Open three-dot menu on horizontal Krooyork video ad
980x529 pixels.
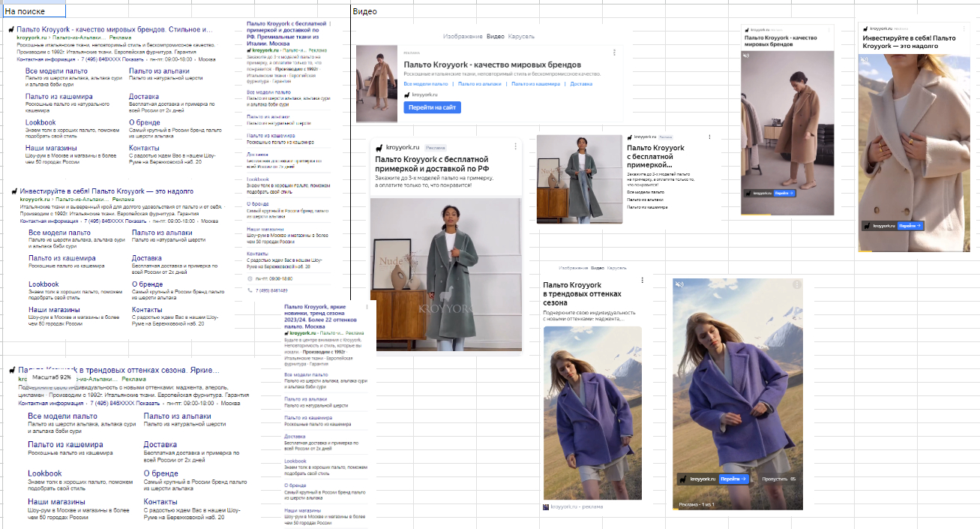[614, 53]
